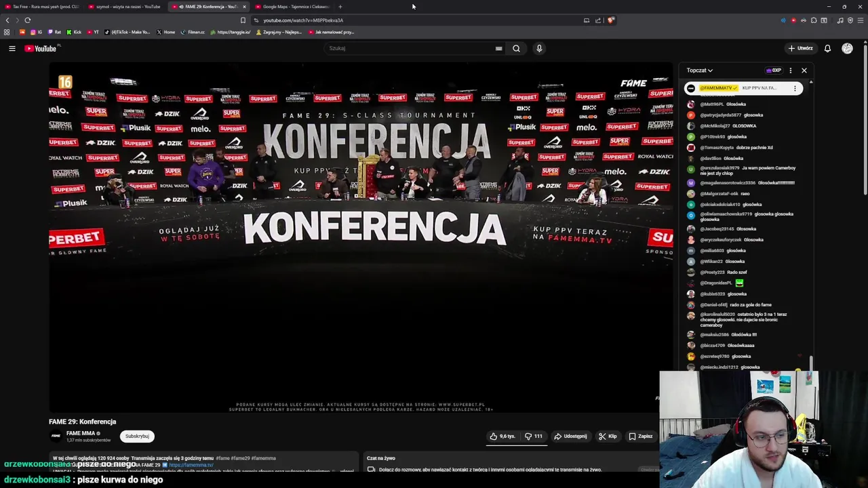Go to YouTube home via logo
The width and height of the screenshot is (868, 488).
[x=41, y=48]
